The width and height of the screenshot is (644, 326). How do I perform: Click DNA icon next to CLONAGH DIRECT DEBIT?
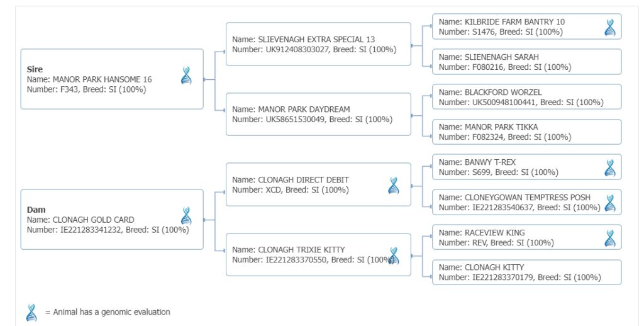[394, 185]
